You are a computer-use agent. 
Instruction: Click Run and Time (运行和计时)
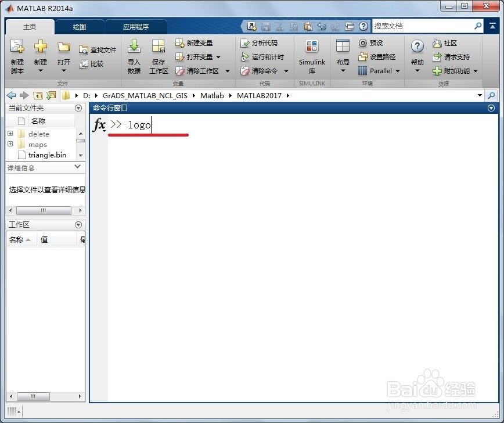point(262,57)
